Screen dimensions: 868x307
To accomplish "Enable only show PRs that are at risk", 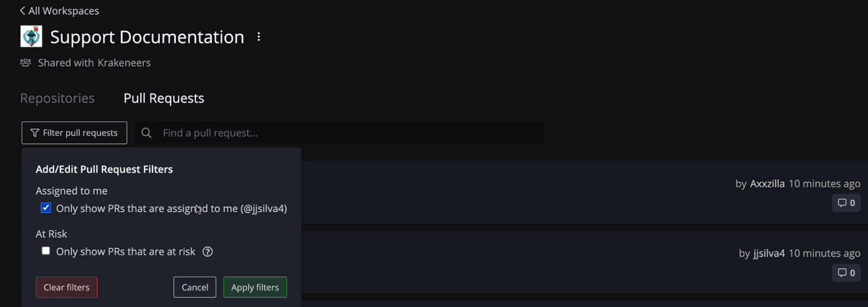I will [x=46, y=251].
